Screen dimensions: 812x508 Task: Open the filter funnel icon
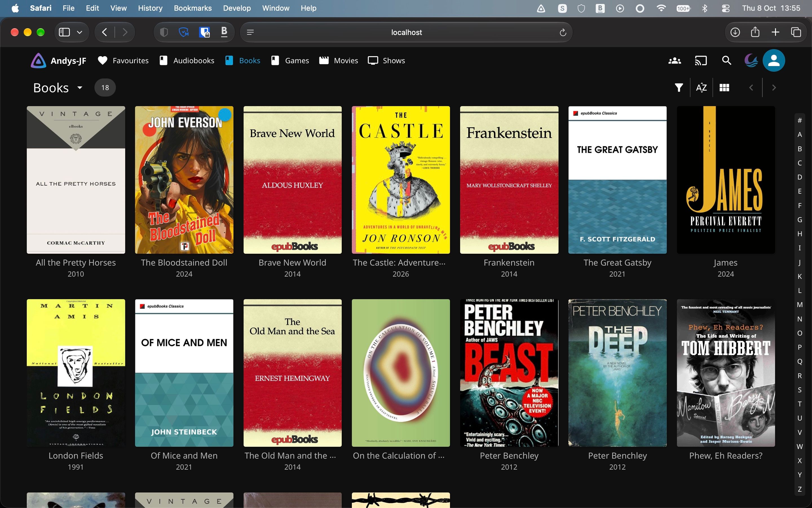pos(679,88)
